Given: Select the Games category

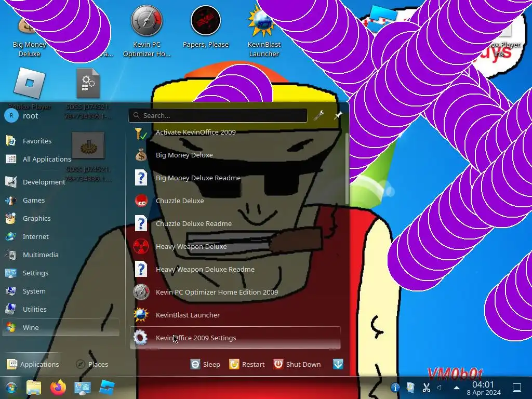Looking at the screenshot, I should (61, 200).
